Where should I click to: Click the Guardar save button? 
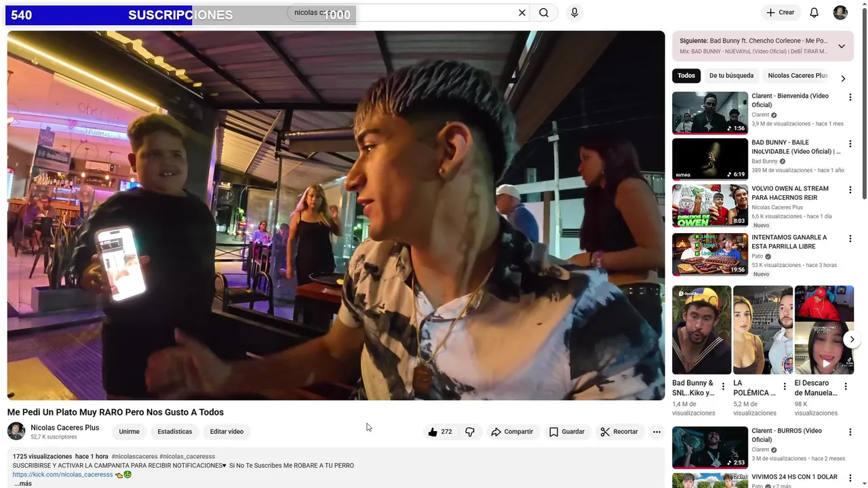567,432
